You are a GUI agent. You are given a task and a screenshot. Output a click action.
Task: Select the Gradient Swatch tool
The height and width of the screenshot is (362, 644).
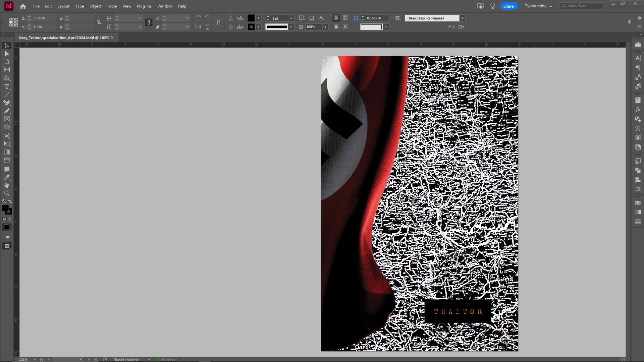coord(7,152)
